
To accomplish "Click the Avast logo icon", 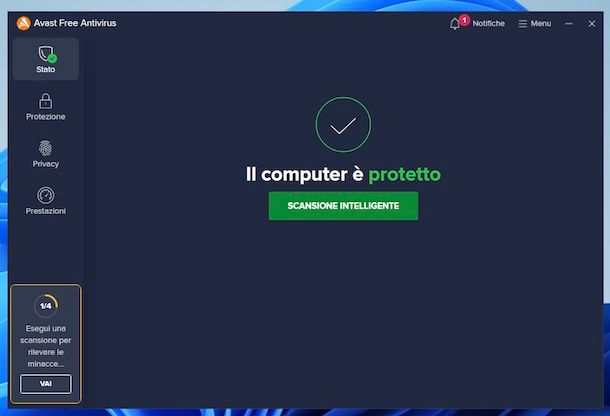I will (x=23, y=23).
